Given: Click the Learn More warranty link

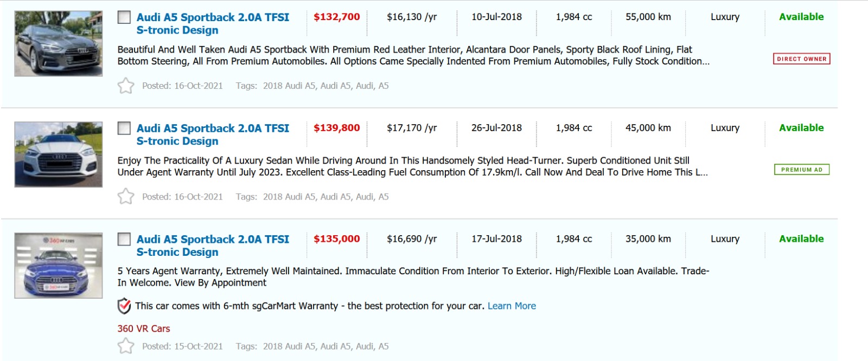Looking at the screenshot, I should (x=512, y=306).
